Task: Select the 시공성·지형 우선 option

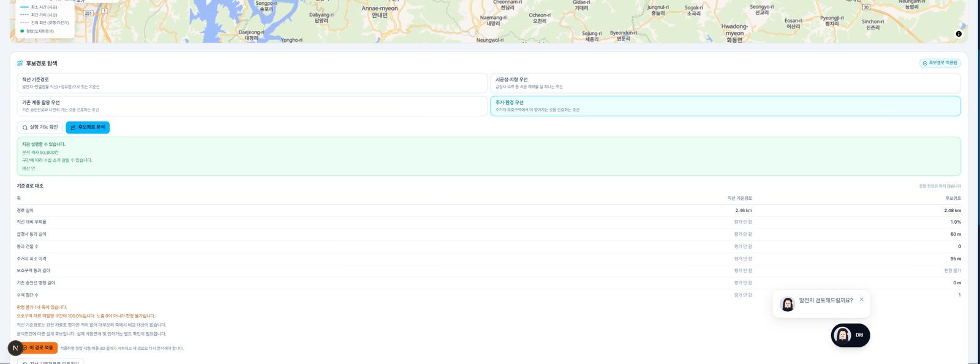Action: (725, 83)
